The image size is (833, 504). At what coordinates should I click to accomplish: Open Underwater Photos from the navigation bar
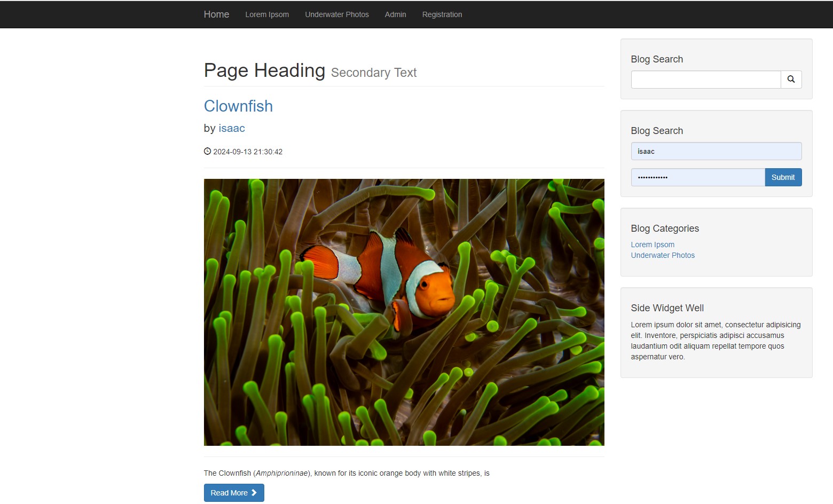click(x=336, y=14)
